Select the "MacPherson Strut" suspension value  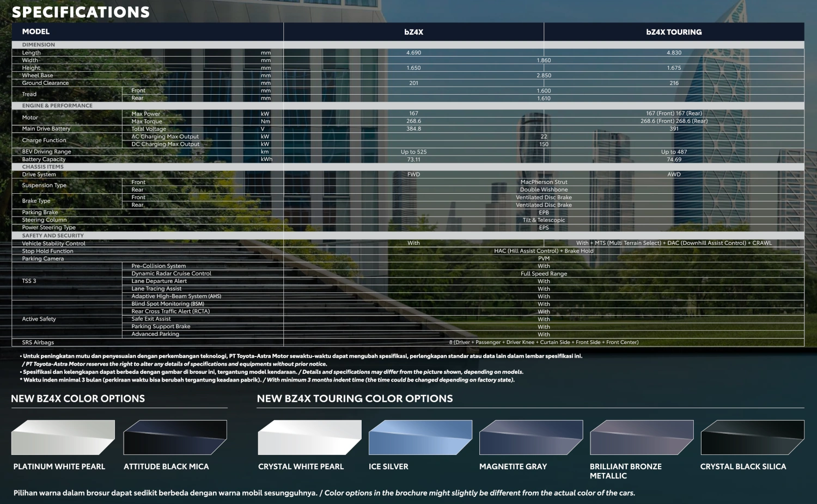click(x=544, y=182)
